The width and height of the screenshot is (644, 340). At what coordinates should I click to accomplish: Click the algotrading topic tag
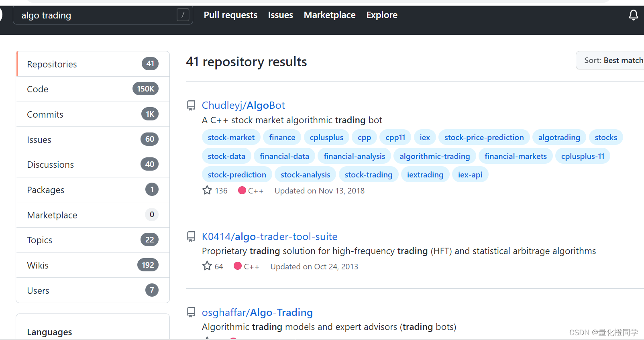559,137
